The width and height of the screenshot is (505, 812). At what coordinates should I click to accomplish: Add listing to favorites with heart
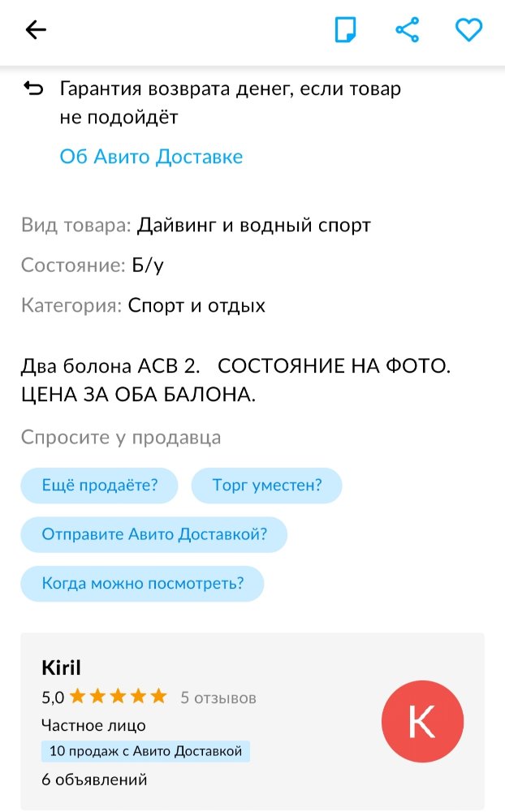(x=468, y=31)
